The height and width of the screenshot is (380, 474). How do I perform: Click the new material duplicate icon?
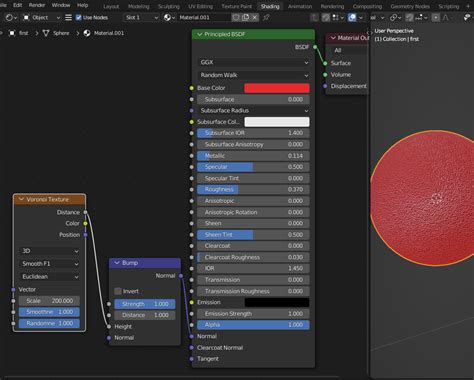coord(245,17)
